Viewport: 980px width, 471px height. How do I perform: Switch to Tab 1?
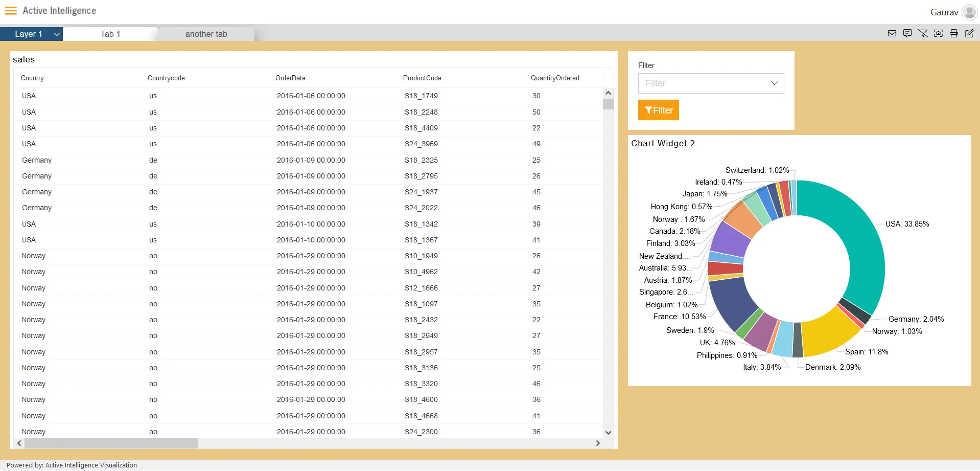pyautogui.click(x=110, y=34)
